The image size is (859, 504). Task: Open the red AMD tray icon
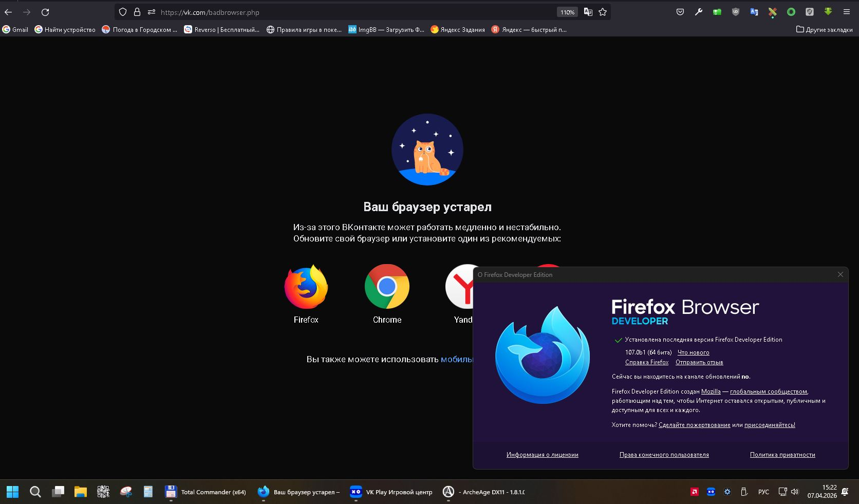(694, 492)
